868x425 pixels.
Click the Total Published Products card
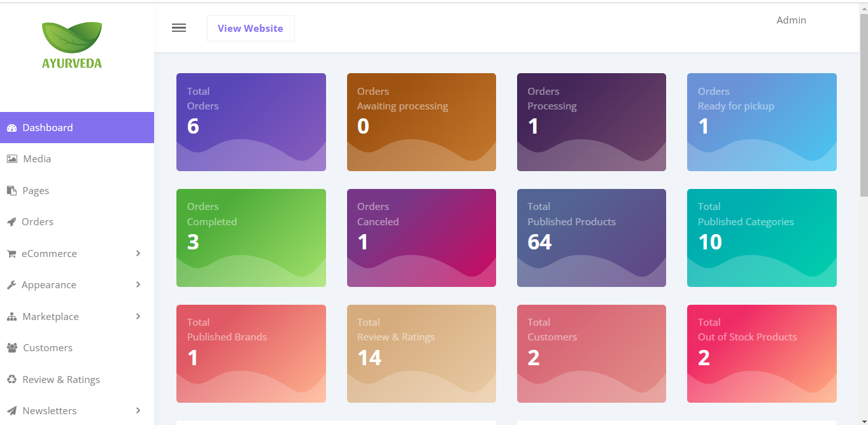(x=591, y=238)
